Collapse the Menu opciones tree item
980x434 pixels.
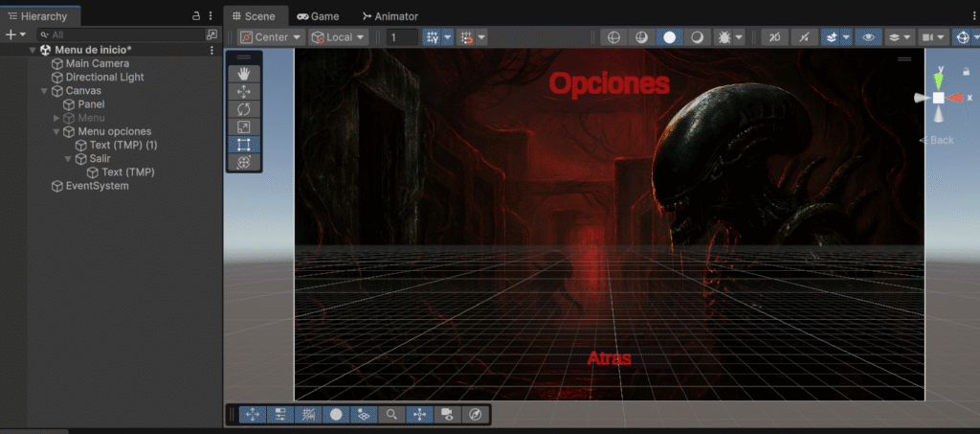coord(56,131)
